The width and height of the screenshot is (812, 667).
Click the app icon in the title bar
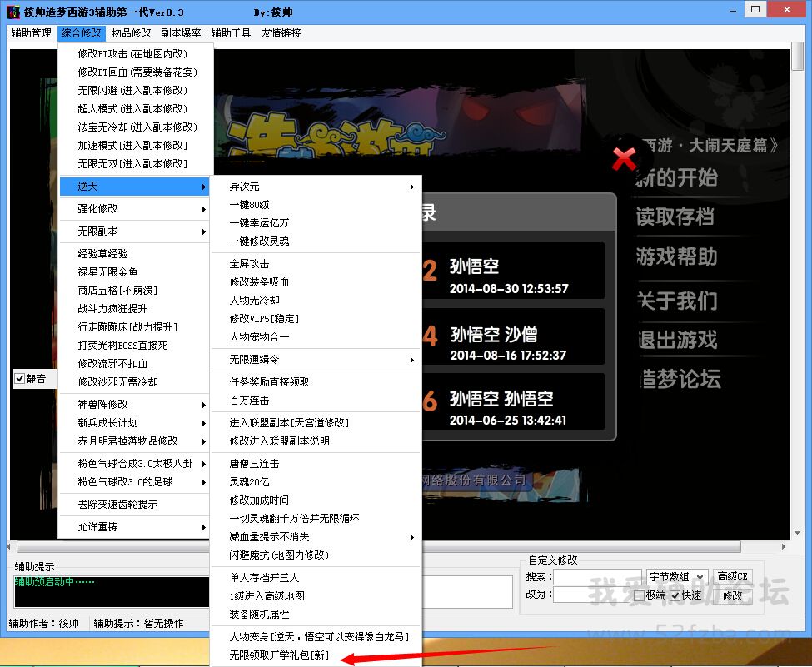pyautogui.click(x=12, y=12)
